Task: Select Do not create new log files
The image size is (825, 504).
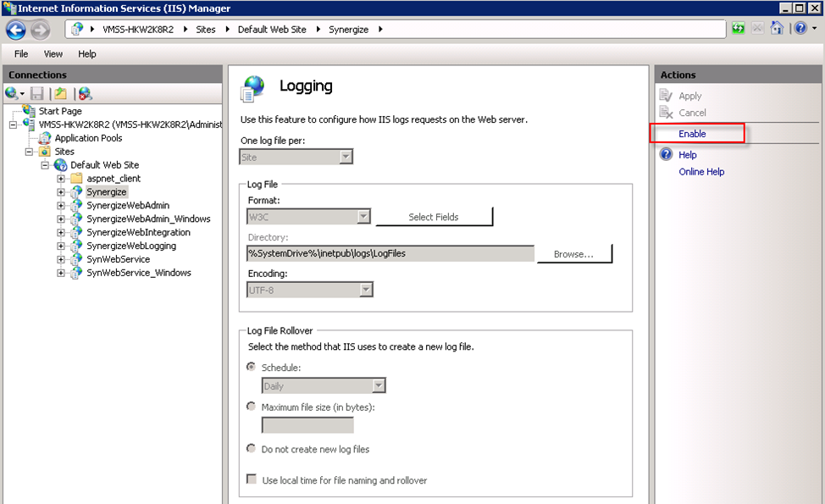Action: pos(252,449)
